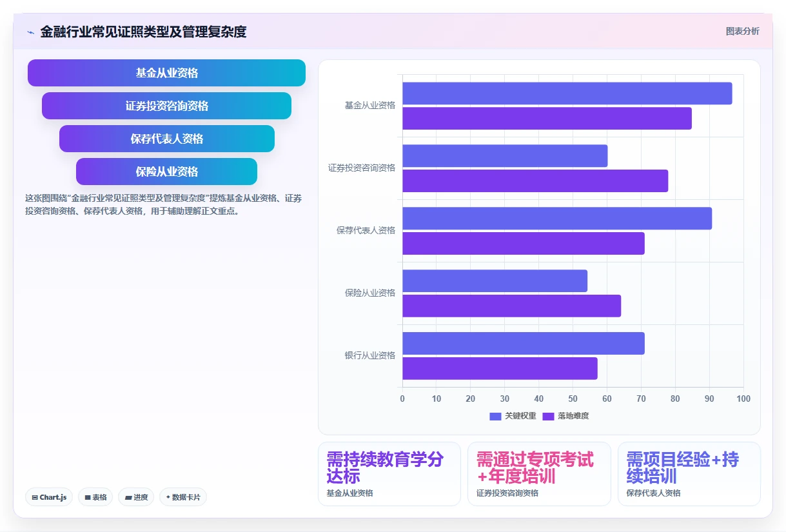Viewport: 786px width, 532px height.
Task: Open the 需通过专项考试+年度培训 data card
Action: click(539, 474)
